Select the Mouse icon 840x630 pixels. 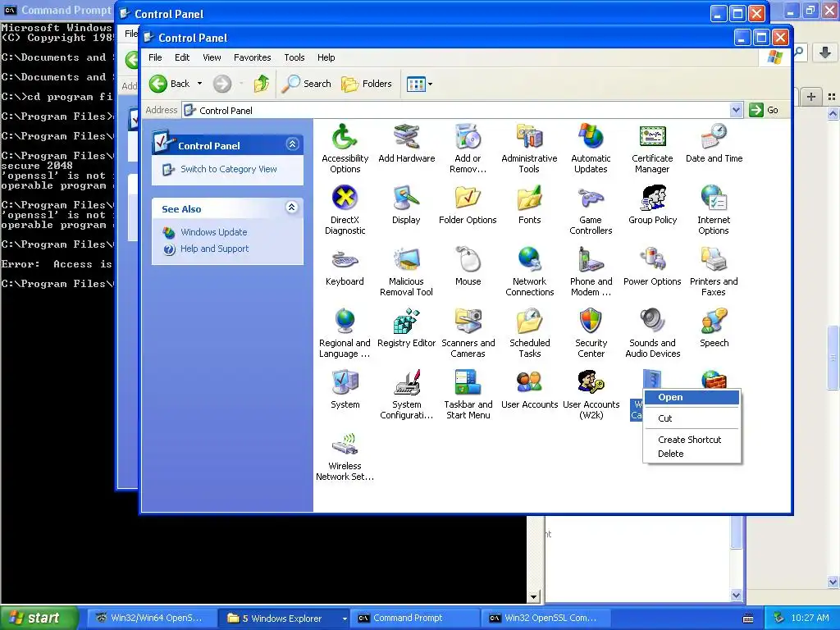click(x=468, y=260)
